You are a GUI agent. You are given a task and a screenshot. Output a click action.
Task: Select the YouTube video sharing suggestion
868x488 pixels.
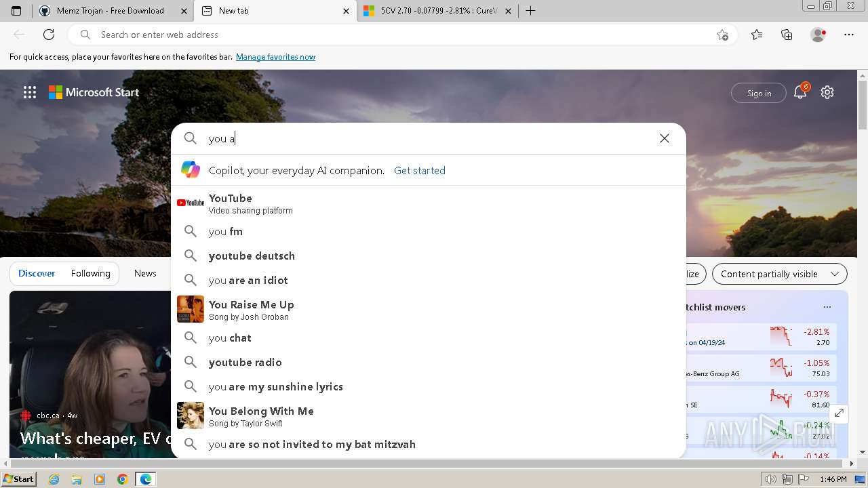point(429,203)
